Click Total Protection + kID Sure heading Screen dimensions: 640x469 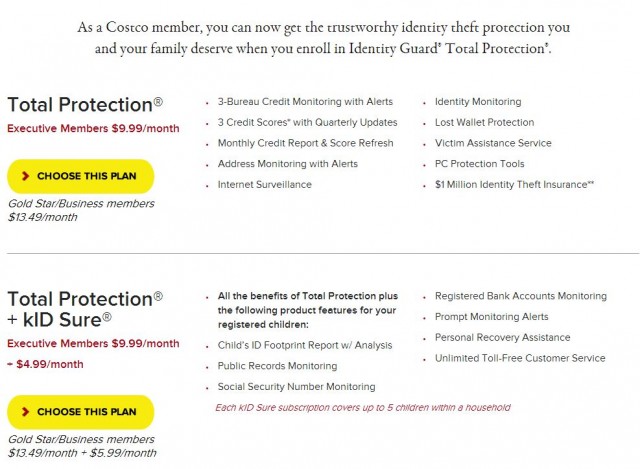[85, 308]
